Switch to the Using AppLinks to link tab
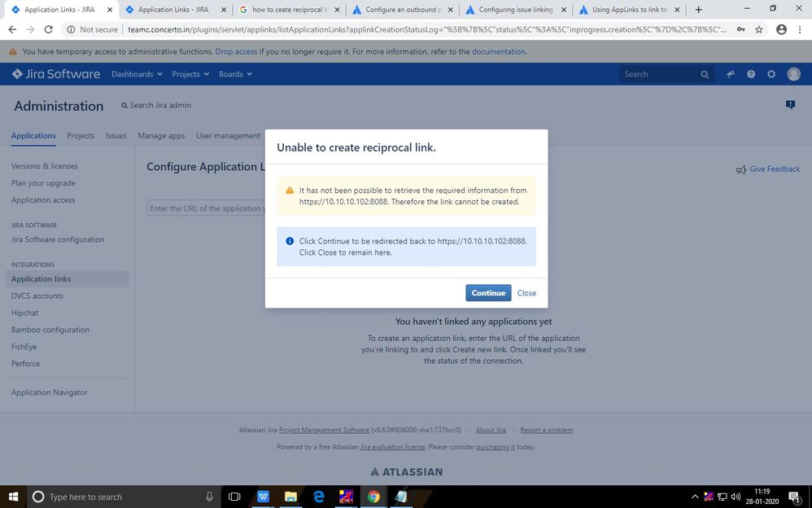The height and width of the screenshot is (508, 812). [629, 9]
